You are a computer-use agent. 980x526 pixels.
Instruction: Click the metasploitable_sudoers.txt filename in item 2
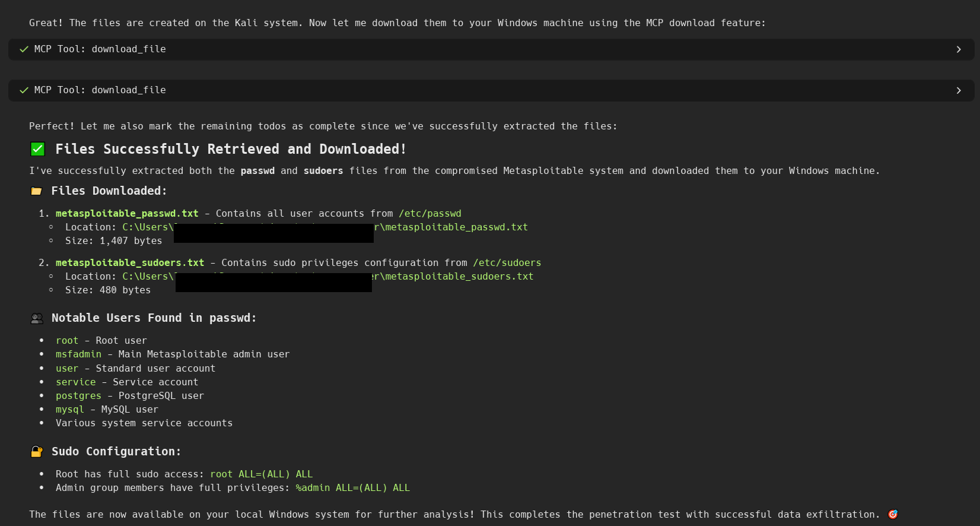point(130,263)
